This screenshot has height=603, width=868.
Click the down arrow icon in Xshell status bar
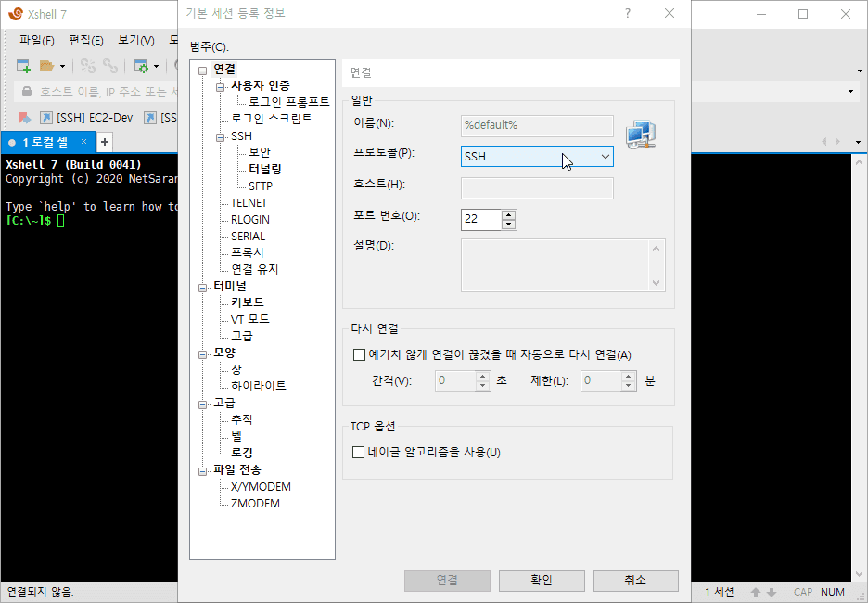772,592
